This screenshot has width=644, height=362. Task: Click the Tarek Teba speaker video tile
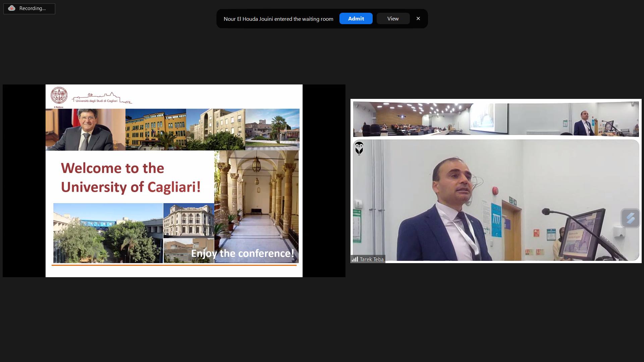[x=496, y=200]
